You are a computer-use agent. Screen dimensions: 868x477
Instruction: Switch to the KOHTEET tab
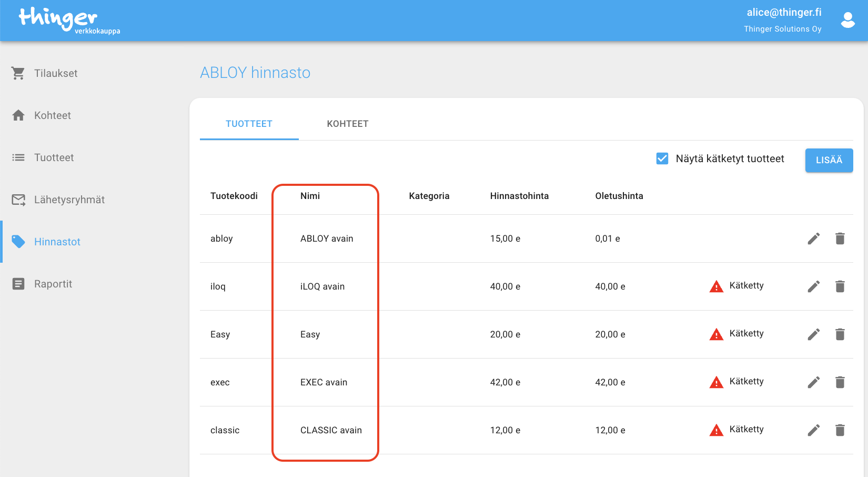click(x=348, y=124)
